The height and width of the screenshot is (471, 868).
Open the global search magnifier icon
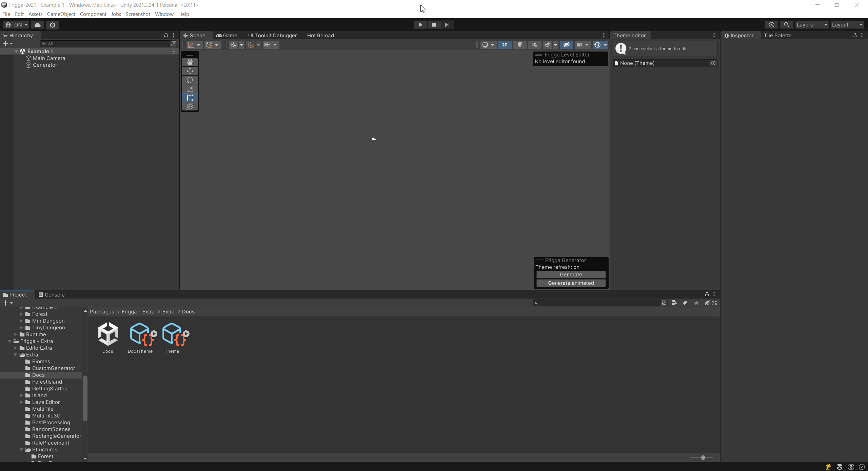tap(786, 25)
